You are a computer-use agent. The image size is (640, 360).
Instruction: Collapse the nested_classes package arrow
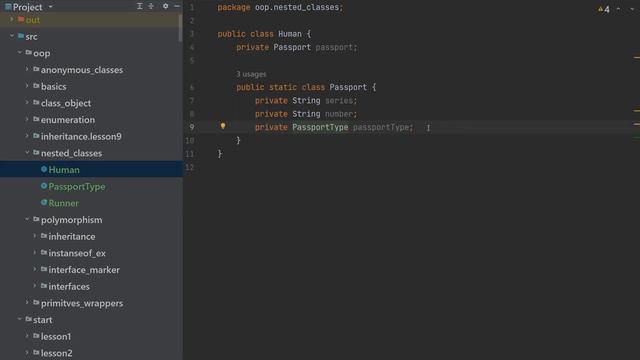[27, 153]
